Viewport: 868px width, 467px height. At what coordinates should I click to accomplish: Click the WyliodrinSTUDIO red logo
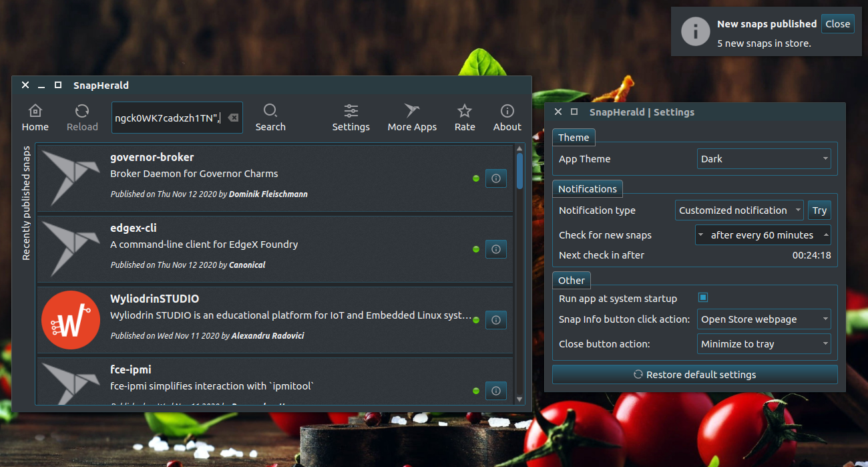click(x=71, y=319)
